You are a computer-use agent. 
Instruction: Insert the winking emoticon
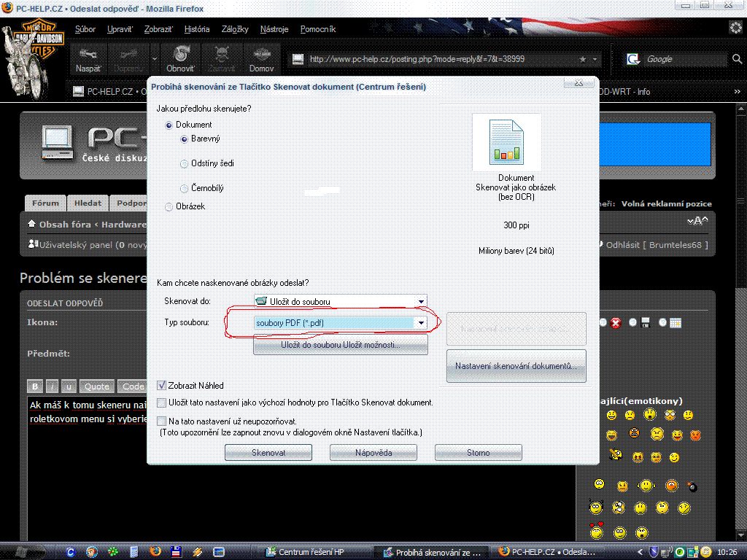tap(674, 458)
